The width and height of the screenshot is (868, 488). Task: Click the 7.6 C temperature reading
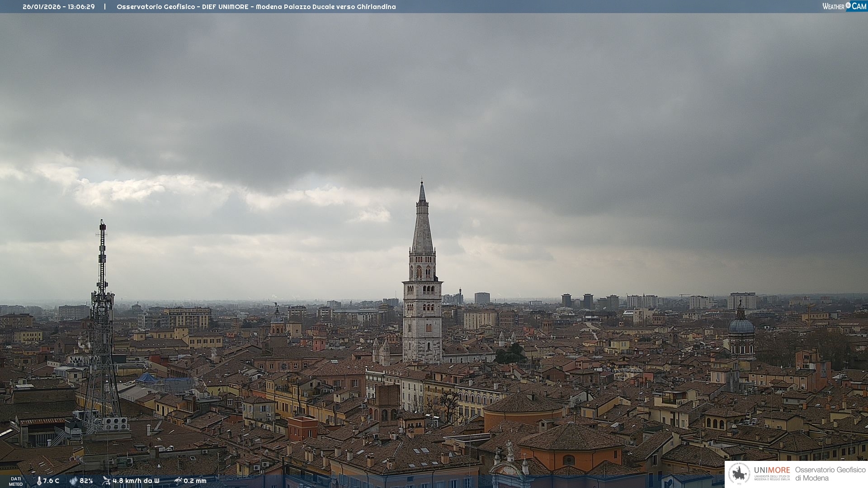[x=52, y=481]
